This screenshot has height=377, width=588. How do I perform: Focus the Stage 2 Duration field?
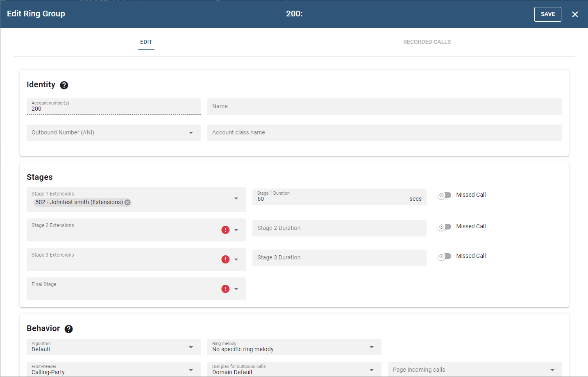click(x=339, y=228)
